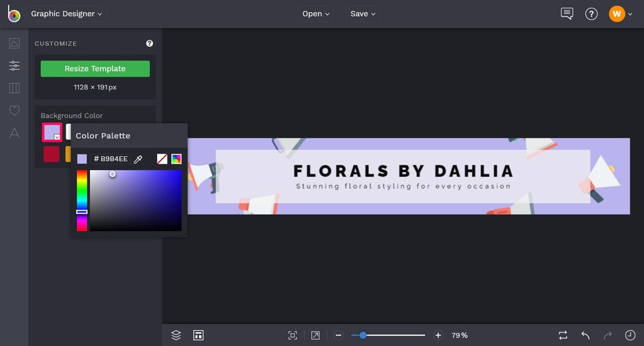This screenshot has width=644, height=346.
Task: Select the lavender background color swatch
Action: (52, 132)
